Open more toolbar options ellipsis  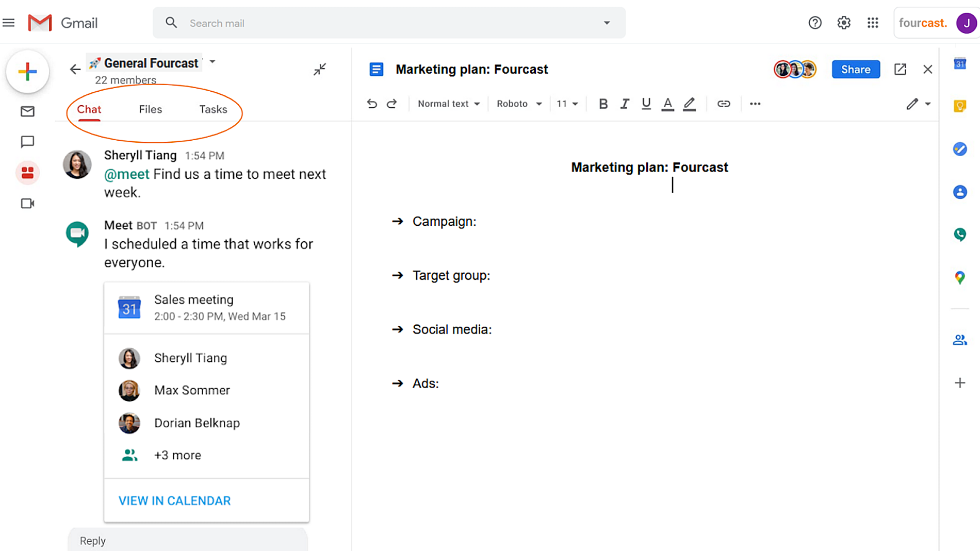(x=755, y=104)
